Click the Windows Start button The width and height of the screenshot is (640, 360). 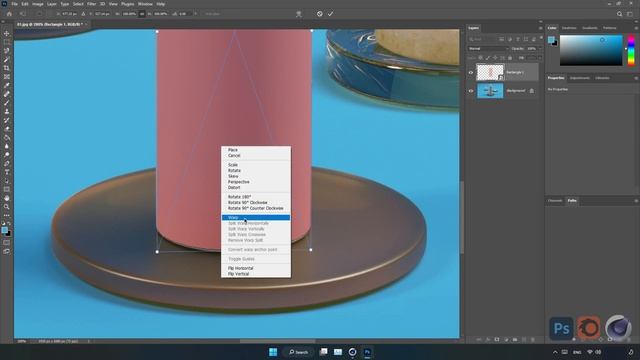point(273,352)
